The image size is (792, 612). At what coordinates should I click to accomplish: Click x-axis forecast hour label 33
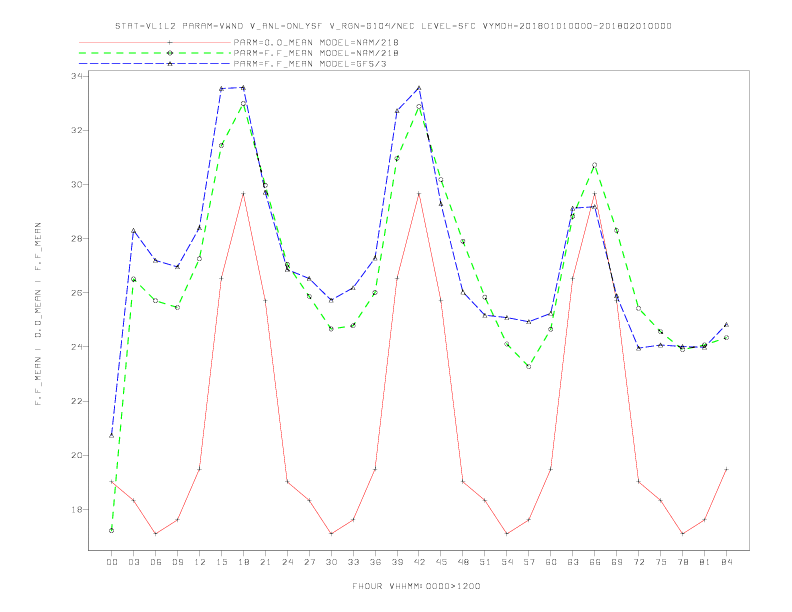[x=353, y=562]
